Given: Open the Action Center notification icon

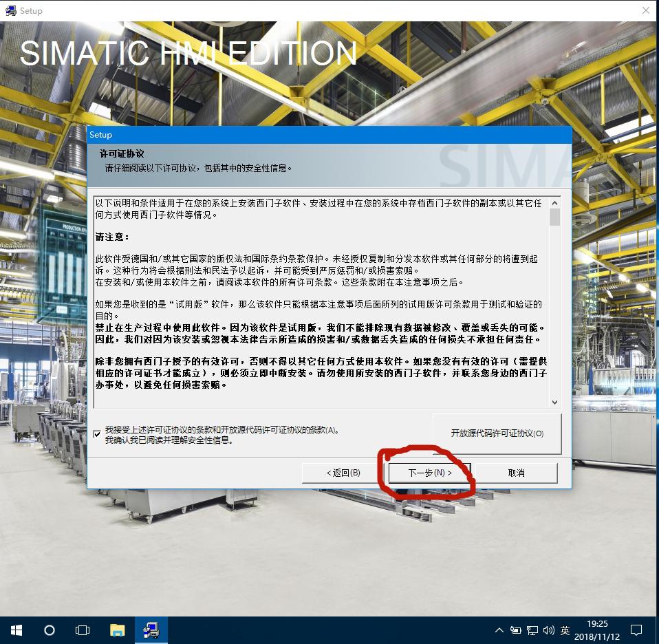Looking at the screenshot, I should coord(636,630).
